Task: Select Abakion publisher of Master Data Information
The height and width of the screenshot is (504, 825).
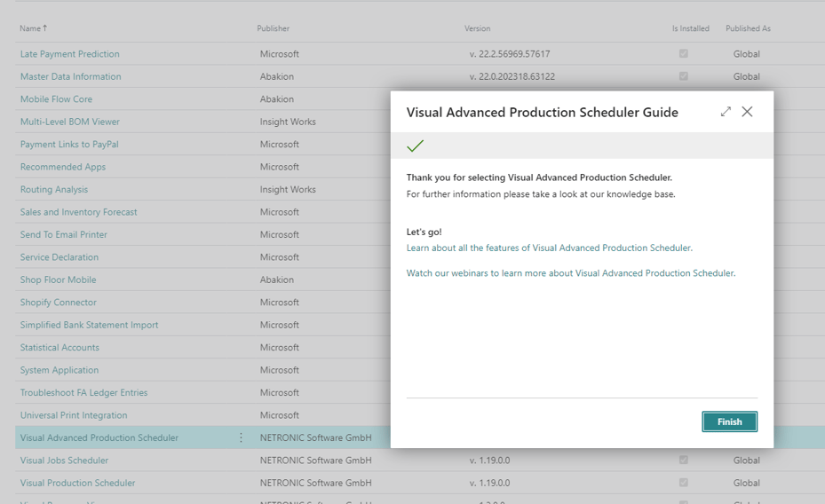Action: 277,76
